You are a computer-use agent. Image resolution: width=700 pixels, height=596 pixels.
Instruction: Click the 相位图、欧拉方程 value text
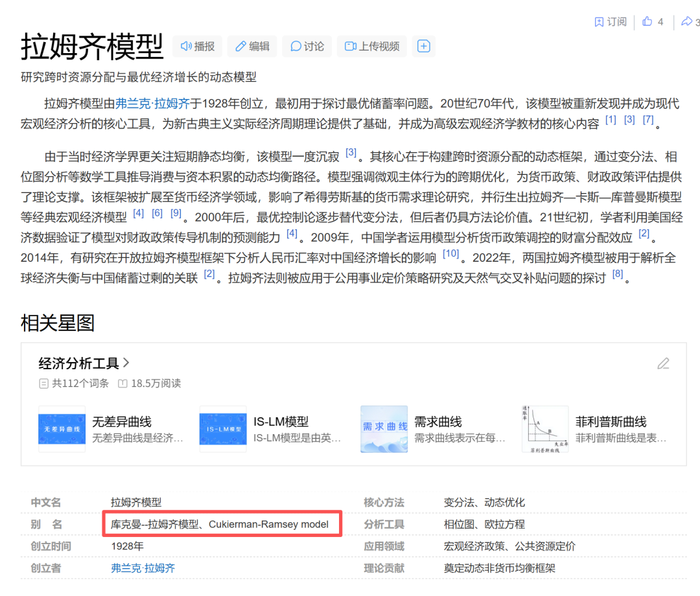484,525
